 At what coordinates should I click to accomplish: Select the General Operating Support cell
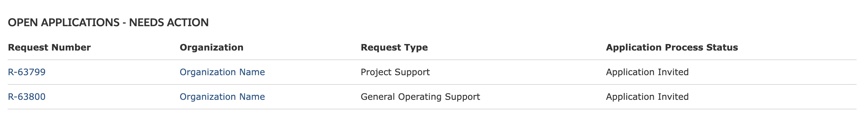tap(420, 97)
